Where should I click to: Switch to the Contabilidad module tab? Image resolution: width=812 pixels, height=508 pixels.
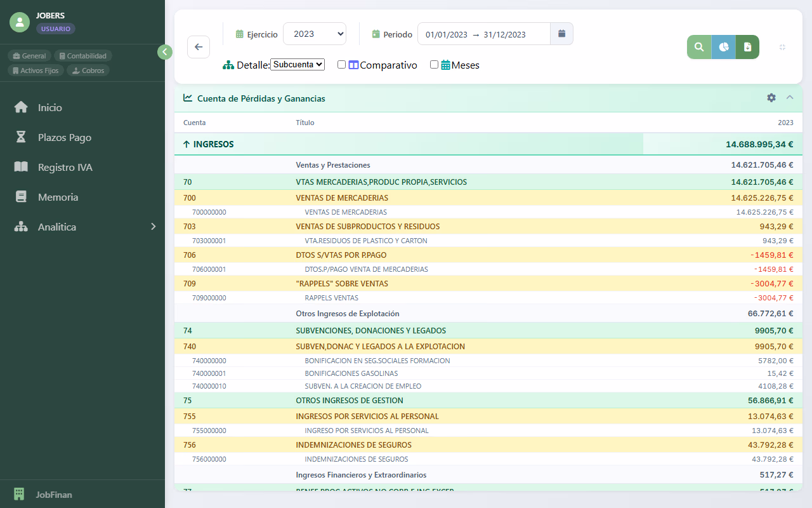tap(83, 56)
